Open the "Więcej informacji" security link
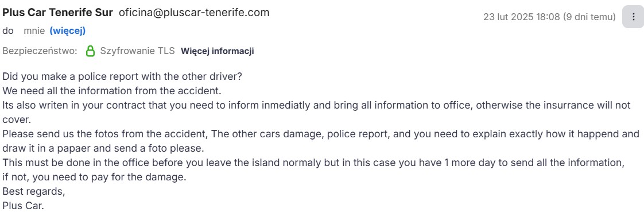 click(218, 51)
